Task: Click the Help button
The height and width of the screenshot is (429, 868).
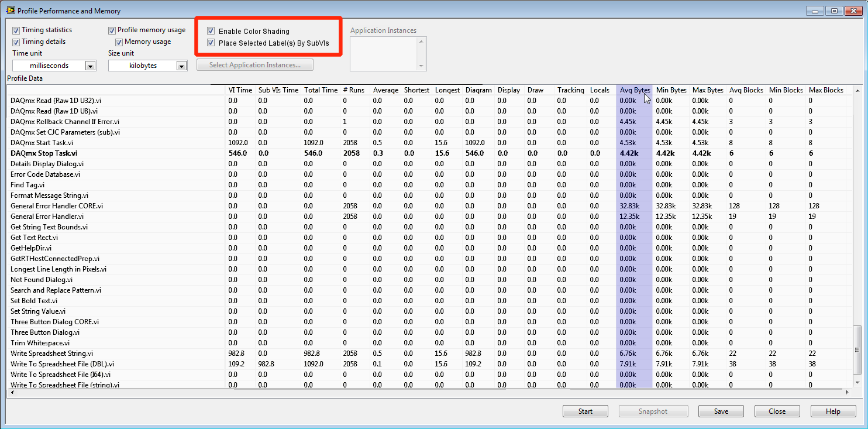Action: (832, 411)
